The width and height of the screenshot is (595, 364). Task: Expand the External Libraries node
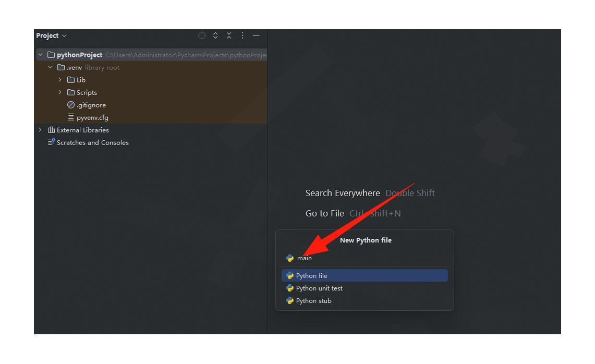tap(40, 130)
